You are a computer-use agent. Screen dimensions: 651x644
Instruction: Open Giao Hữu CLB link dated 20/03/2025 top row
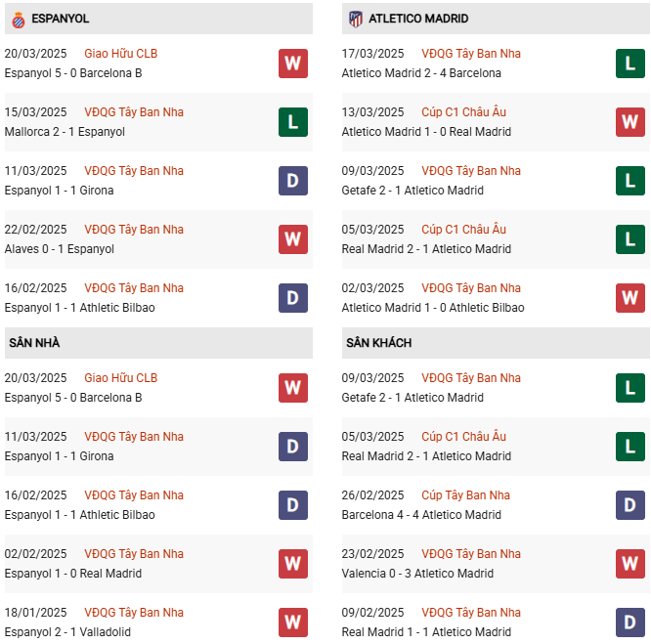pos(121,54)
